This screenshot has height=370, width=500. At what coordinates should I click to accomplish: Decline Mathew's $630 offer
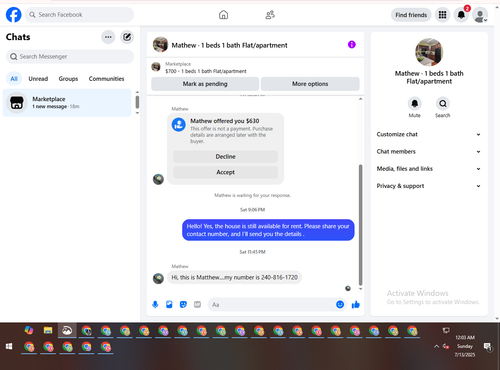225,157
